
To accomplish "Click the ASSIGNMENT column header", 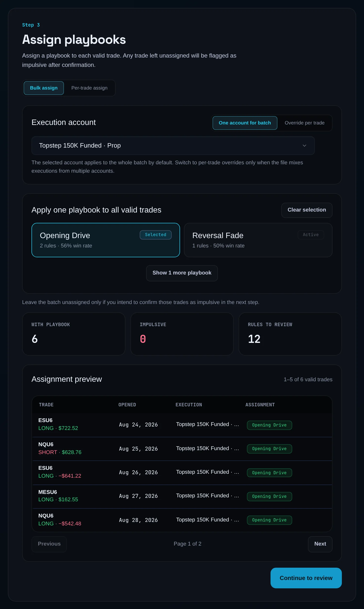I will pyautogui.click(x=260, y=405).
